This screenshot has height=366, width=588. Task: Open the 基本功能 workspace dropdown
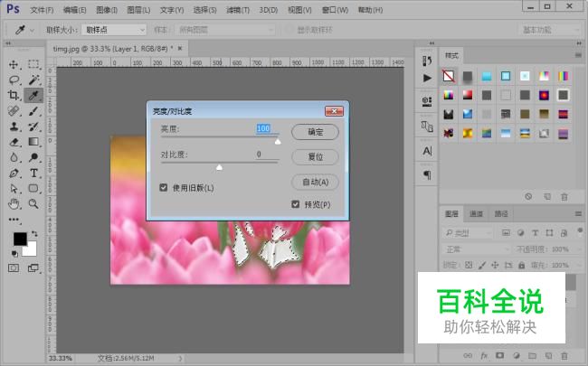pyautogui.click(x=548, y=30)
